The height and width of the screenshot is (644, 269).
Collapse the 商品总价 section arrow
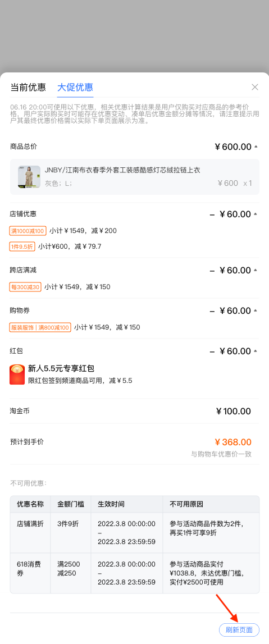pos(256,147)
